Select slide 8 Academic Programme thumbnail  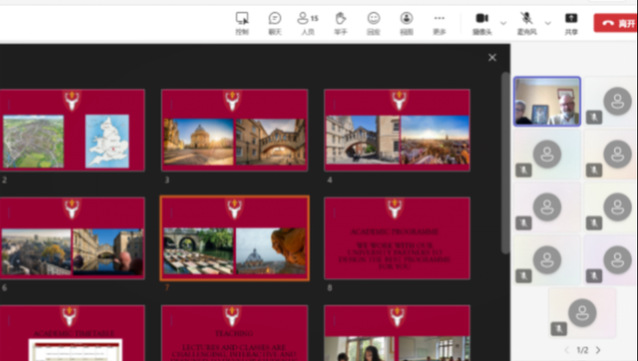[x=397, y=238]
